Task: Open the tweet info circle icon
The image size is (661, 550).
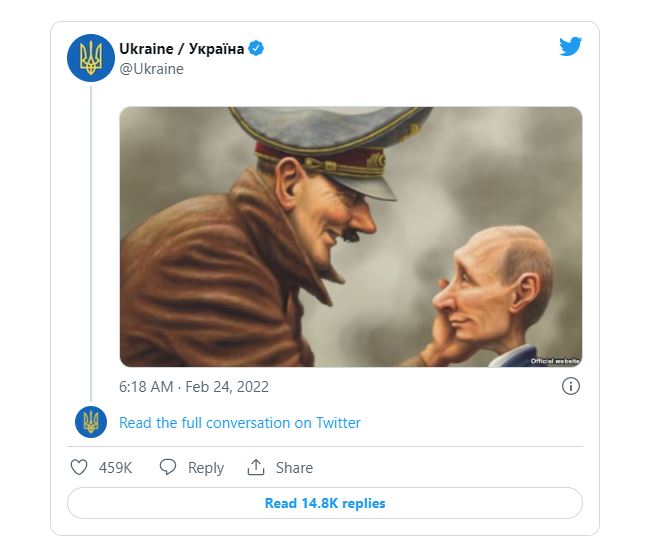Action: (x=570, y=386)
